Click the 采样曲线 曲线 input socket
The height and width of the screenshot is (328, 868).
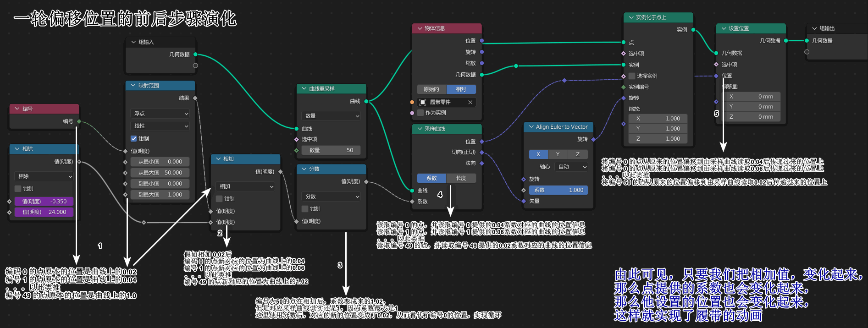pyautogui.click(x=412, y=191)
